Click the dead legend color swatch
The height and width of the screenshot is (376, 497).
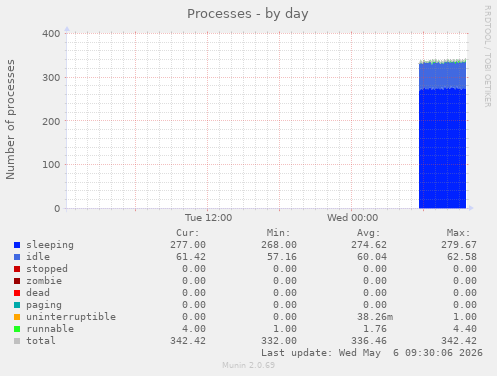click(17, 293)
